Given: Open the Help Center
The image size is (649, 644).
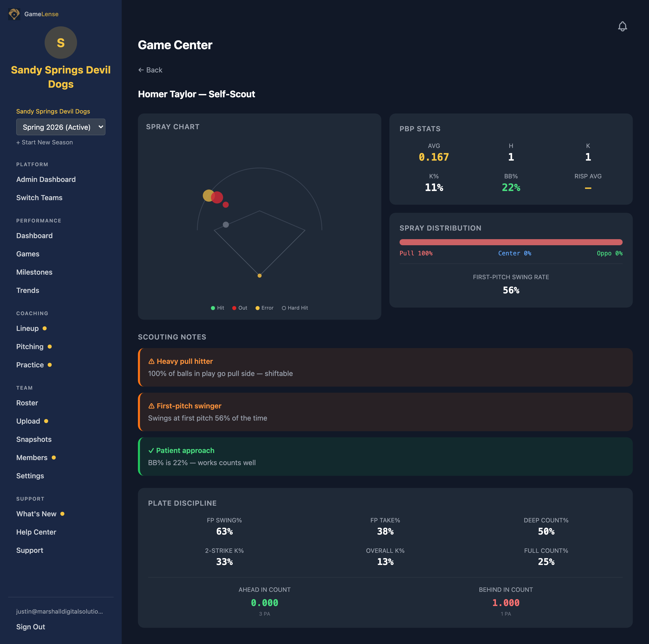Looking at the screenshot, I should pos(36,532).
